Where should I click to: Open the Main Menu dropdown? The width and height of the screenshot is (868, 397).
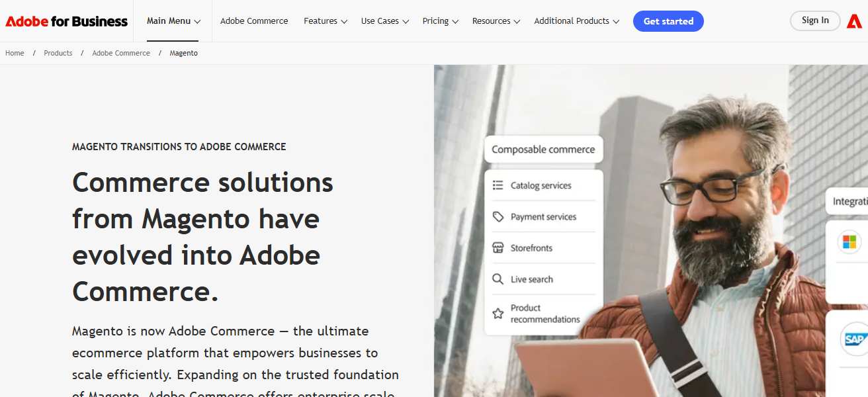click(x=173, y=21)
